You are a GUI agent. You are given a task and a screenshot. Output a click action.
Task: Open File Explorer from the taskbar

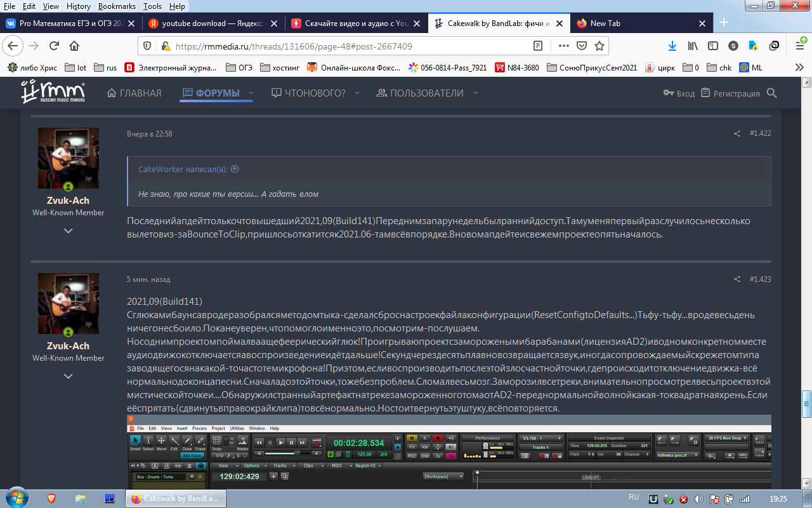coord(81,498)
